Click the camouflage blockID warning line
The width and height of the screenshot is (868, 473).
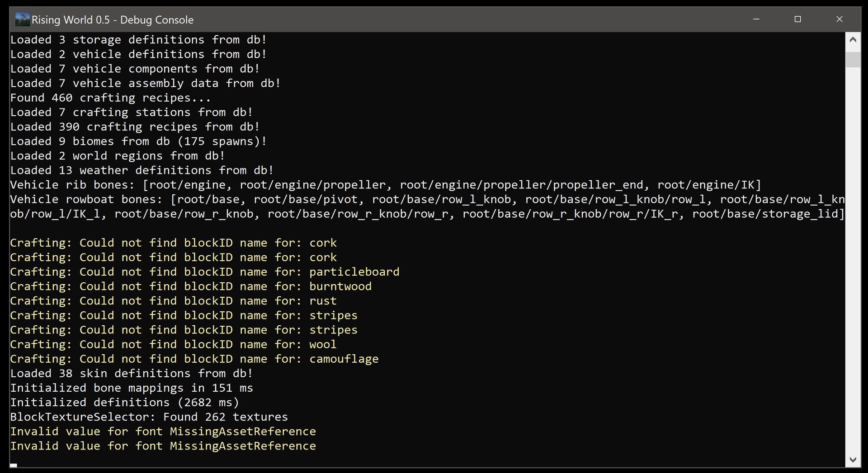coord(194,359)
